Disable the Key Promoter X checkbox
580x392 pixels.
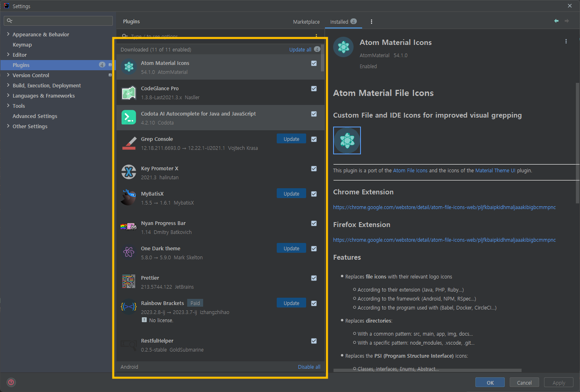point(314,169)
